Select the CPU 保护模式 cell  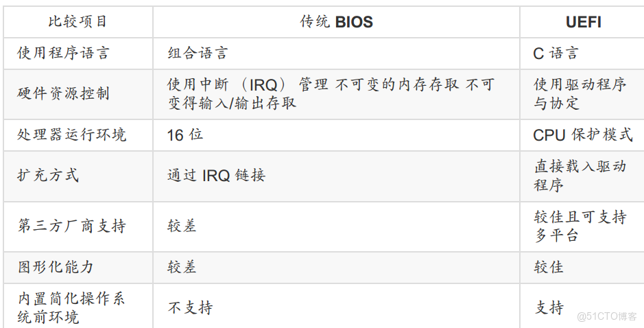(x=582, y=134)
